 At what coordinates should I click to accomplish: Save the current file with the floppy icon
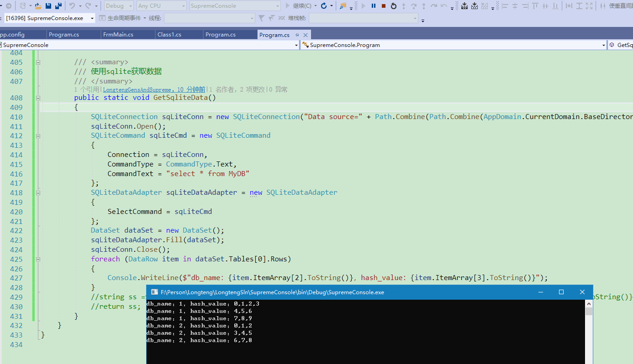pos(48,6)
